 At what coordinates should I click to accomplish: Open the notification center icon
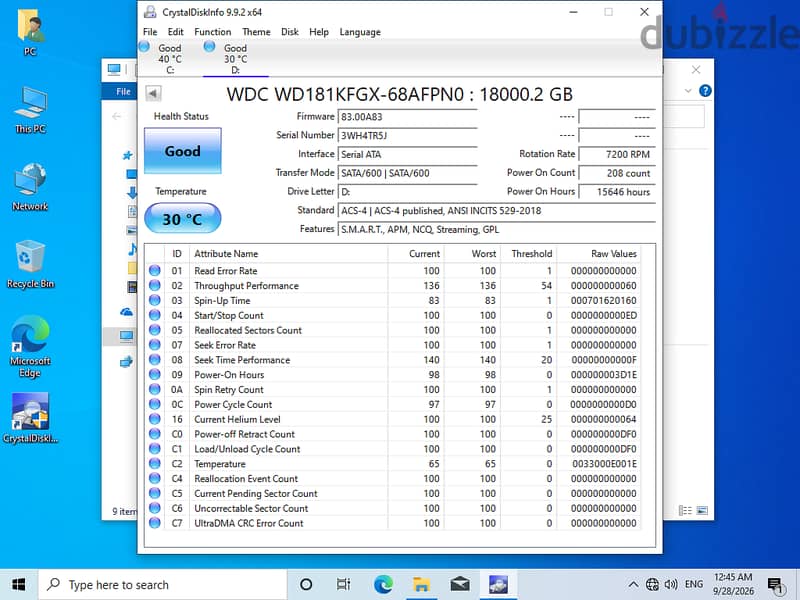click(775, 585)
